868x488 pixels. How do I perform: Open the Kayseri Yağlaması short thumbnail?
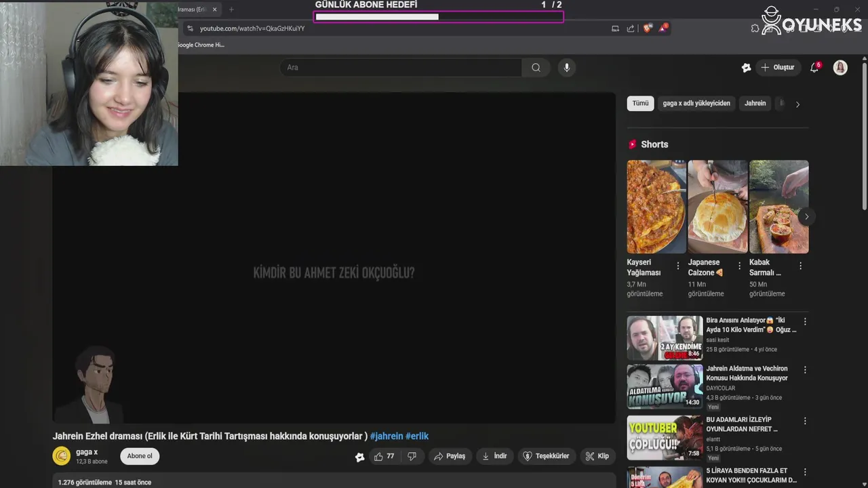pyautogui.click(x=656, y=207)
